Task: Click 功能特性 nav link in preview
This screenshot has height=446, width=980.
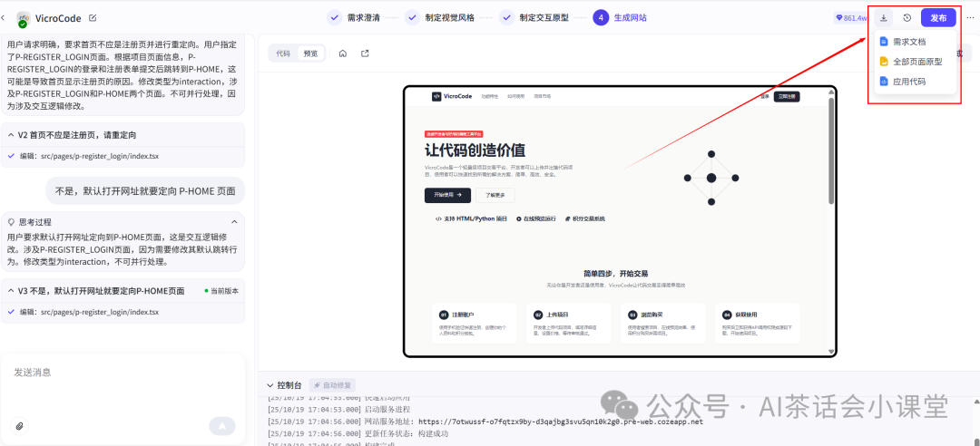Action: coord(490,97)
